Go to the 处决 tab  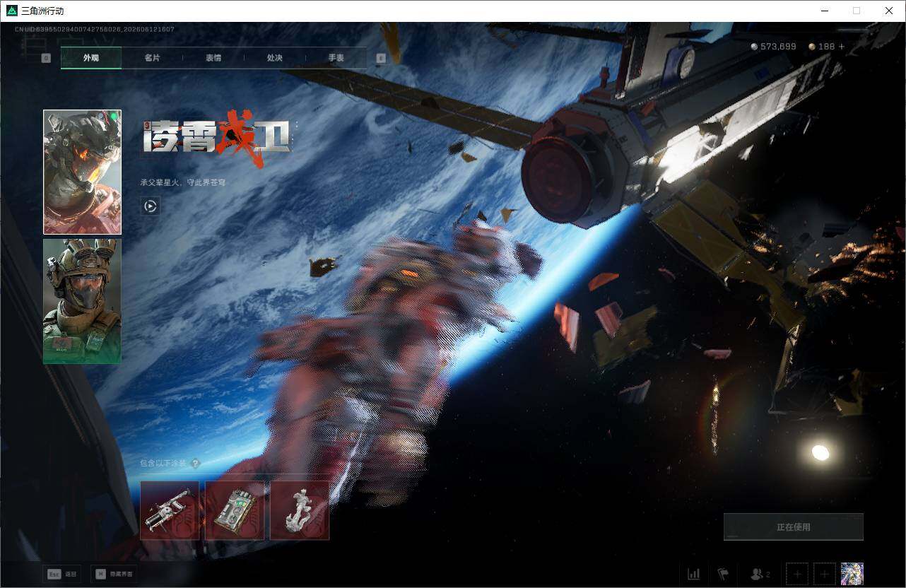coord(275,58)
